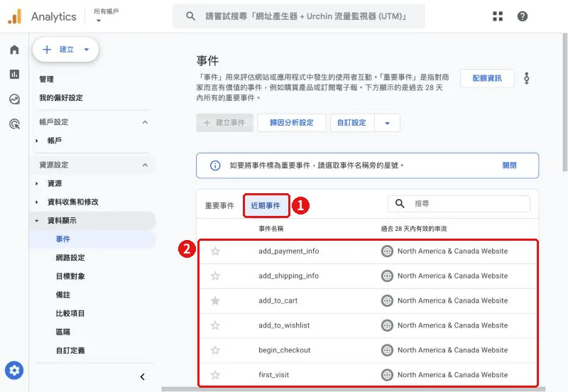Click globe icon in first_visit row

[x=387, y=375]
